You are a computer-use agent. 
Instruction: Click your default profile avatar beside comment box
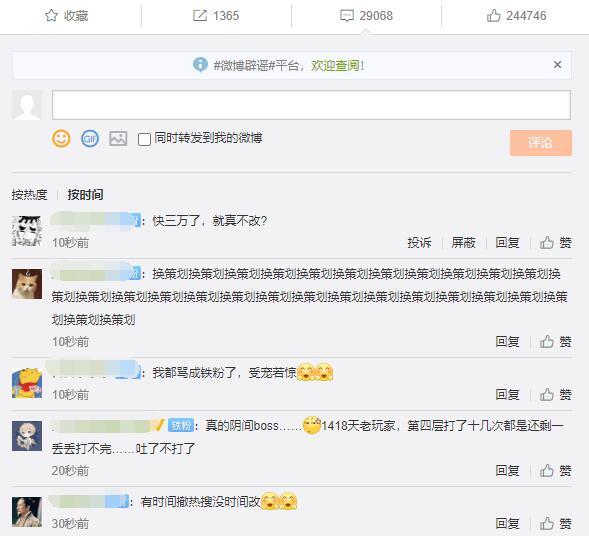pyautogui.click(x=27, y=105)
